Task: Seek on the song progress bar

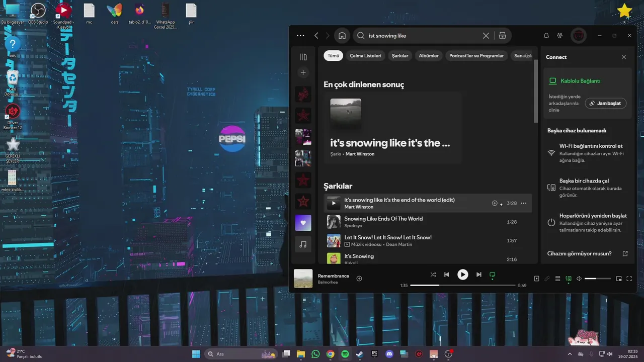Action: pyautogui.click(x=462, y=285)
